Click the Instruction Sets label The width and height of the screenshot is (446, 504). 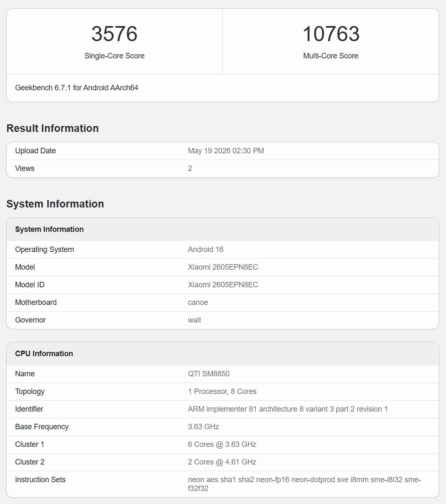[x=40, y=480]
